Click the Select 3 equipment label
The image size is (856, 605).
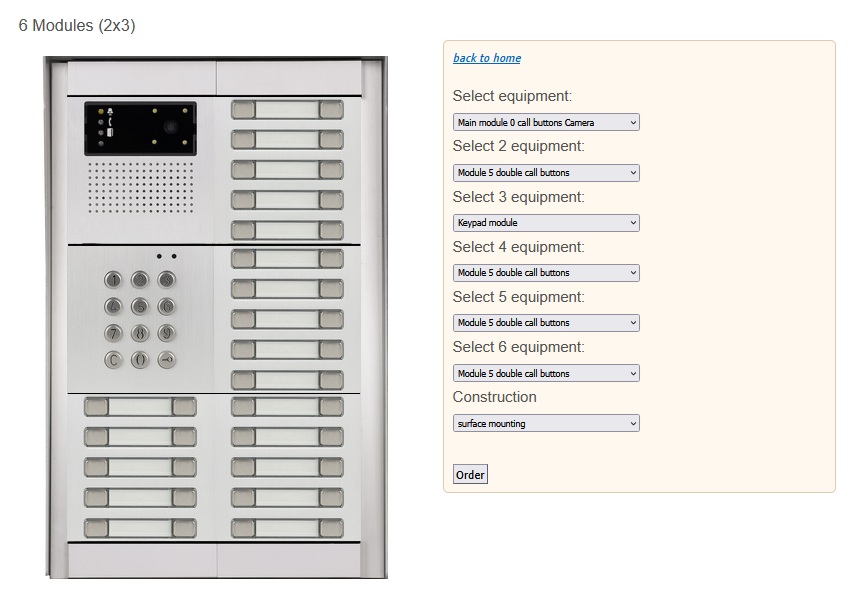(518, 197)
